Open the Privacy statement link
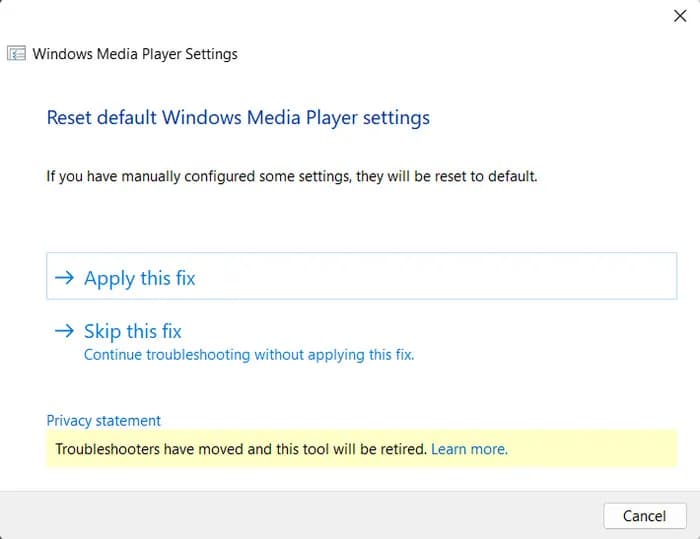 103,421
